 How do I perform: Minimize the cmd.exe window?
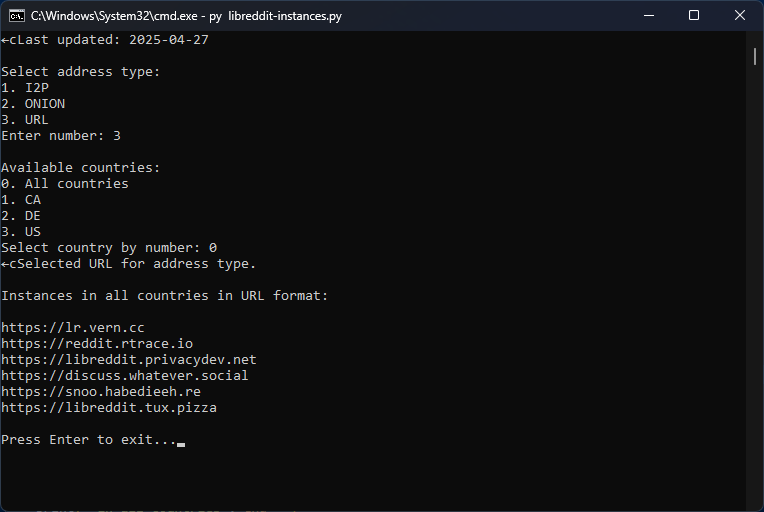(x=648, y=16)
